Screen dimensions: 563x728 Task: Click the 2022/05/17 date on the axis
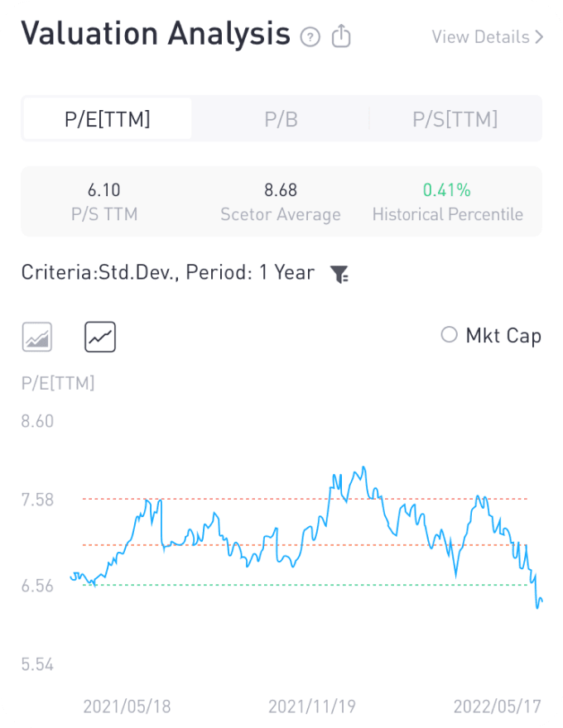click(x=497, y=706)
